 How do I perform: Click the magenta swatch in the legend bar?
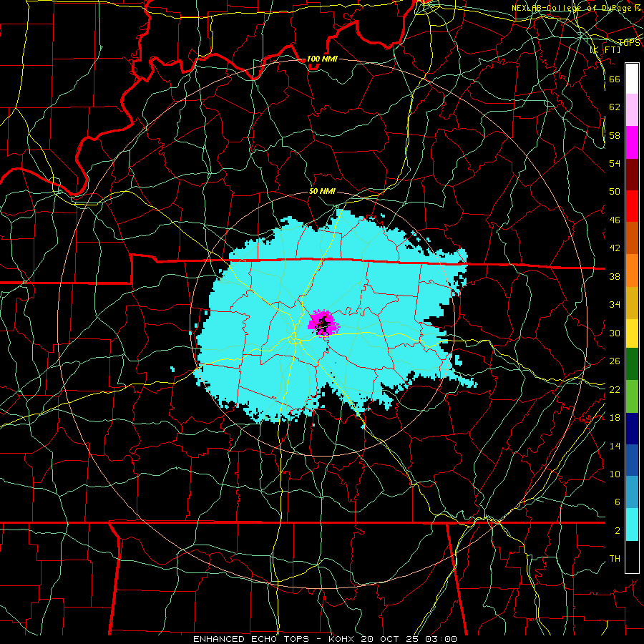632,142
